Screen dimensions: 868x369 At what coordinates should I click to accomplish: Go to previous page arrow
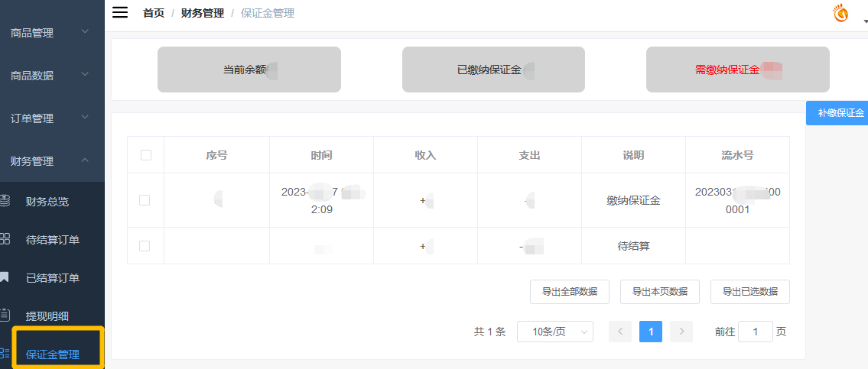pyautogui.click(x=619, y=332)
